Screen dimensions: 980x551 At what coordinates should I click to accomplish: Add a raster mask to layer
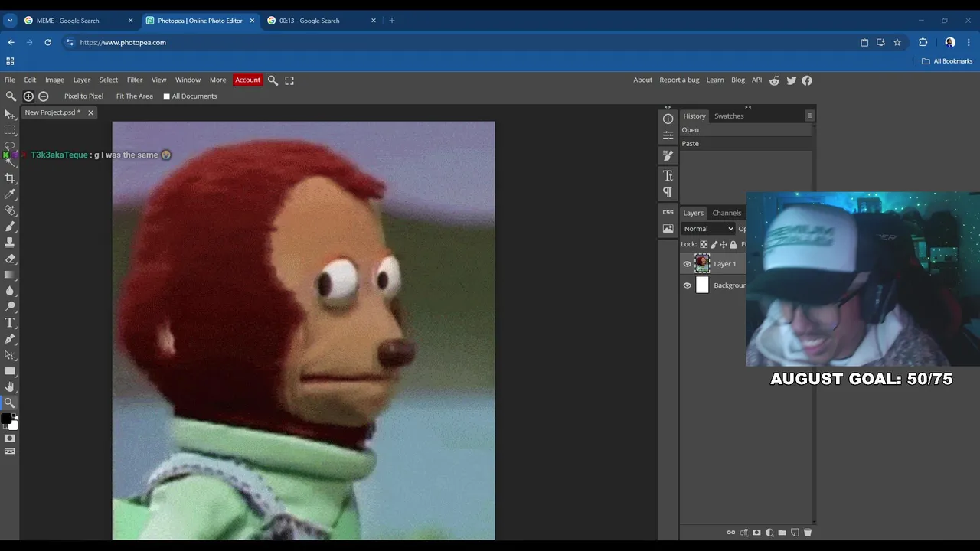tap(756, 533)
